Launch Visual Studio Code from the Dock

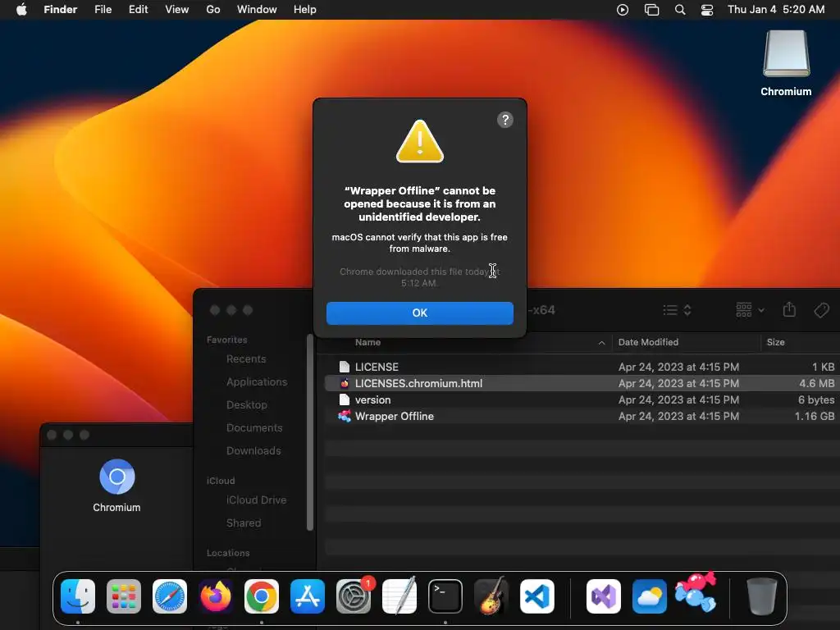(x=537, y=596)
